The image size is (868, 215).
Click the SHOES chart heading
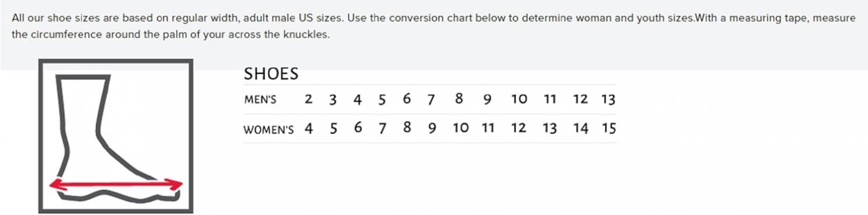[271, 74]
